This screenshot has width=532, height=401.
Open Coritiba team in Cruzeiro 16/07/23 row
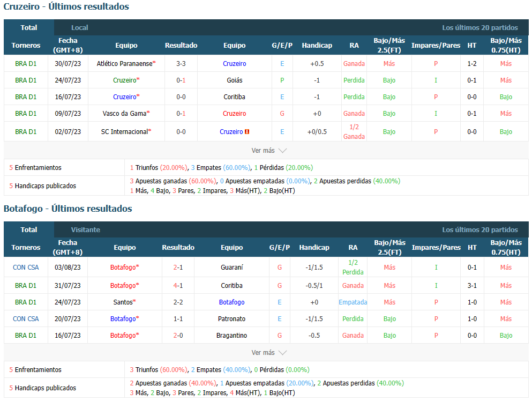tap(235, 97)
